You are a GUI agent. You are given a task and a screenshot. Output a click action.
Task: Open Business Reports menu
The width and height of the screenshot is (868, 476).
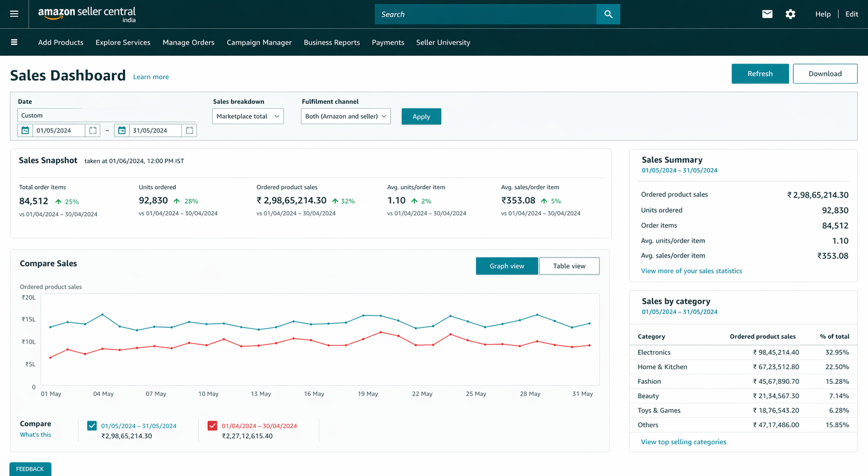tap(332, 43)
